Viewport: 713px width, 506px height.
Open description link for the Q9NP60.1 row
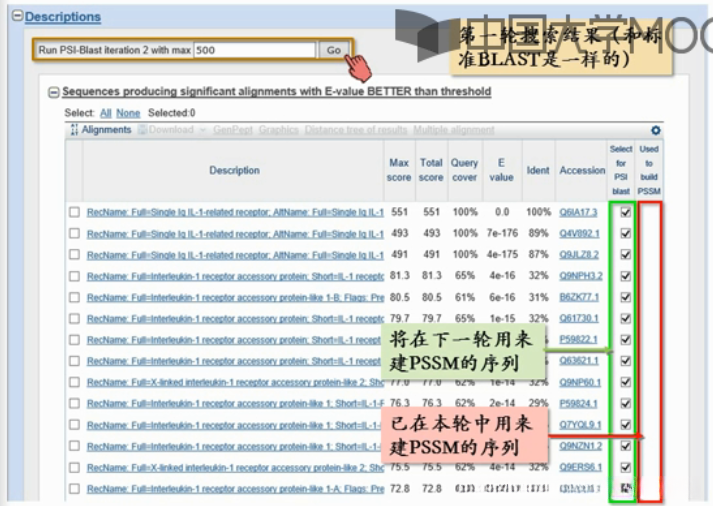[236, 382]
